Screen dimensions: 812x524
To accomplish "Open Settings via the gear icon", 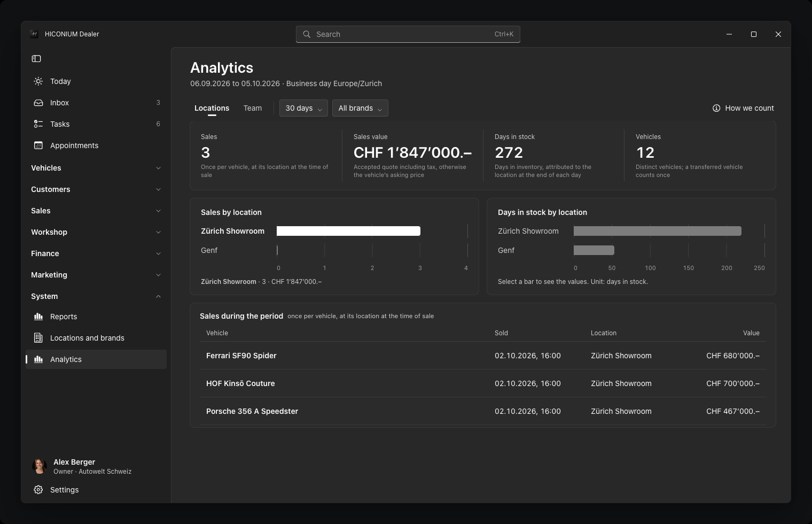I will click(x=38, y=490).
